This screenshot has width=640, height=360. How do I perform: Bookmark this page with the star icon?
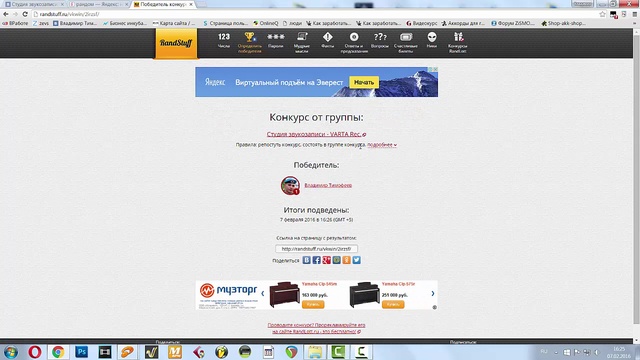coord(602,14)
